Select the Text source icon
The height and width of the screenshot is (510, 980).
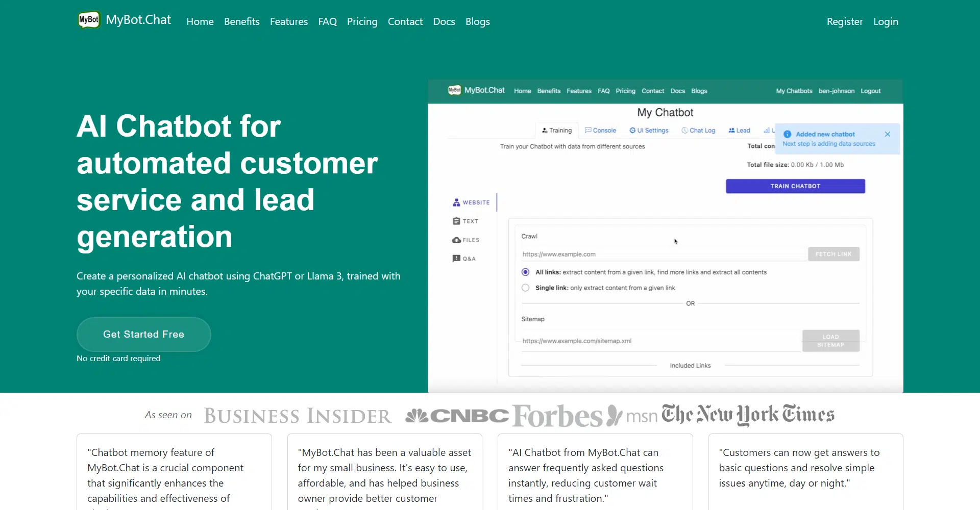[456, 221]
